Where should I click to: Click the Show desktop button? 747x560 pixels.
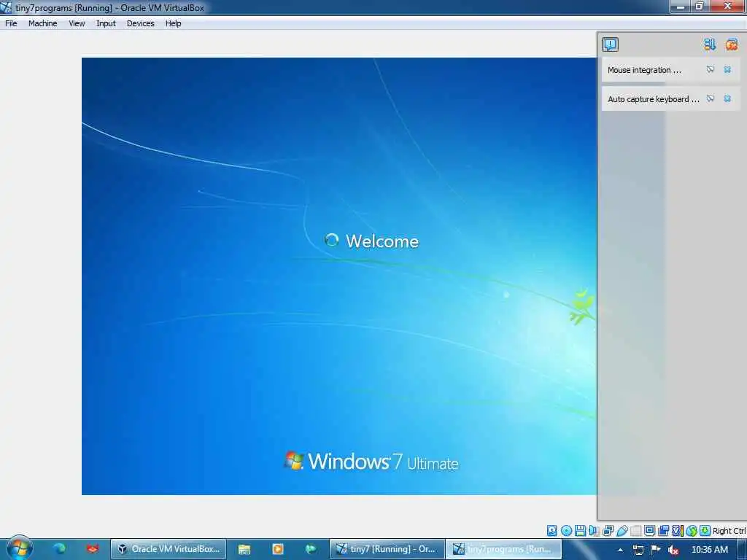(x=742, y=550)
